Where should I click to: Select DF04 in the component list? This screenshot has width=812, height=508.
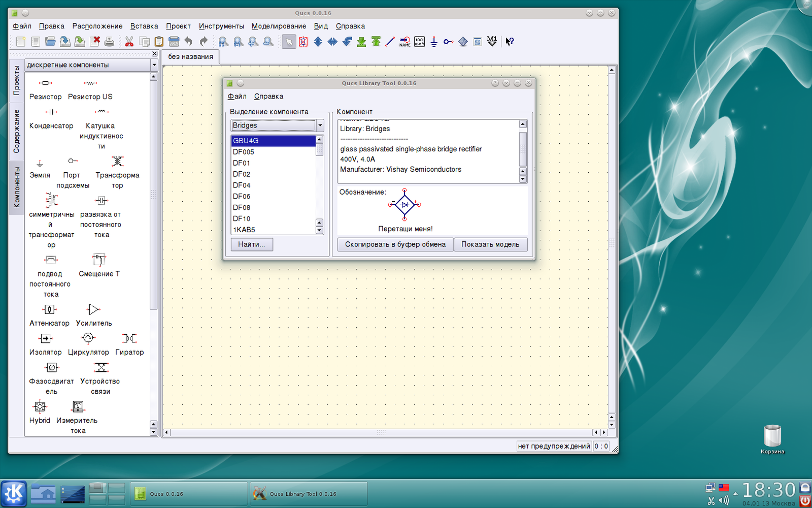273,185
